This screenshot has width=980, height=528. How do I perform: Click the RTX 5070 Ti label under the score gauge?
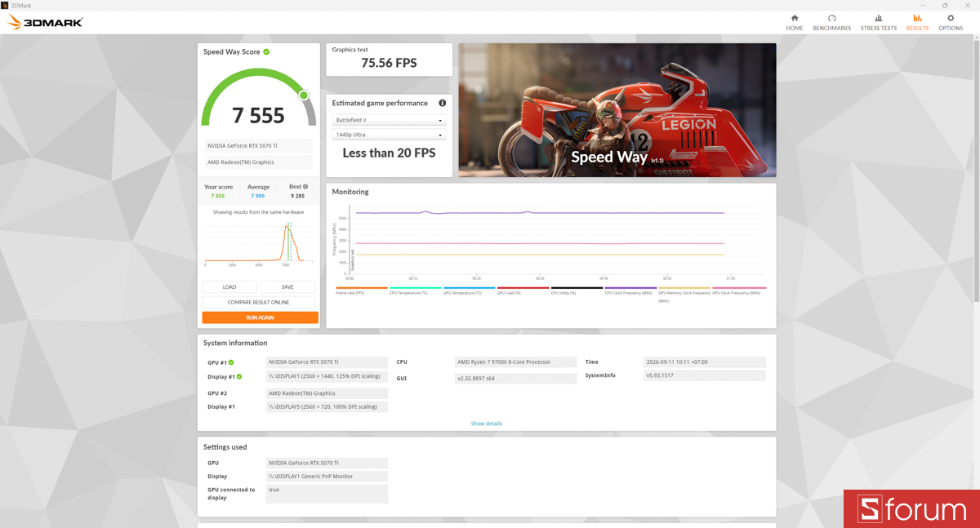click(x=258, y=146)
